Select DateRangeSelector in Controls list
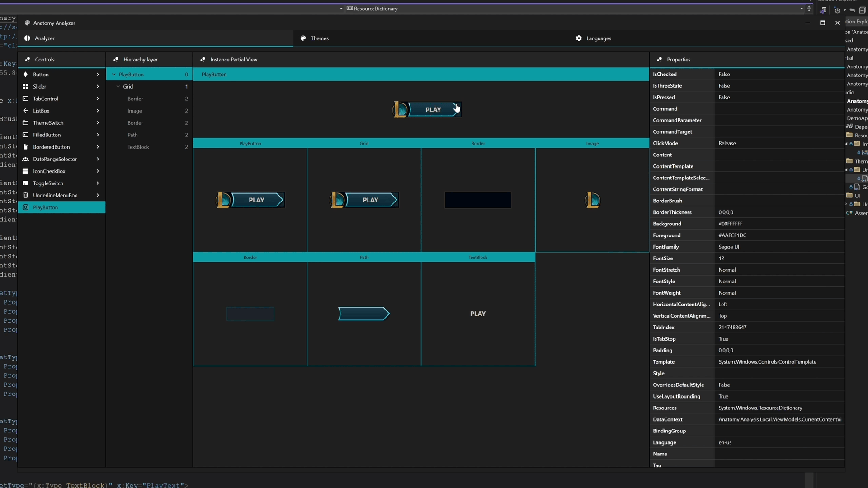The height and width of the screenshot is (488, 868). coord(61,159)
